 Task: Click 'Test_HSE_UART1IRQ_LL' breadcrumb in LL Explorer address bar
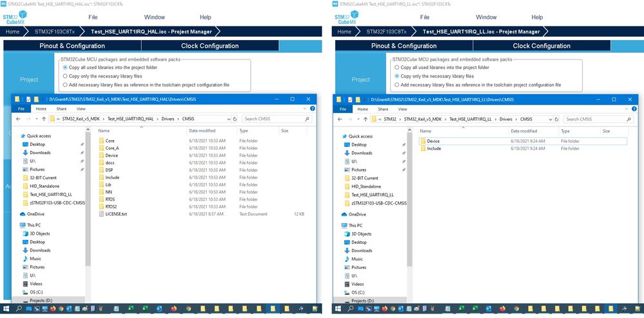(x=471, y=119)
